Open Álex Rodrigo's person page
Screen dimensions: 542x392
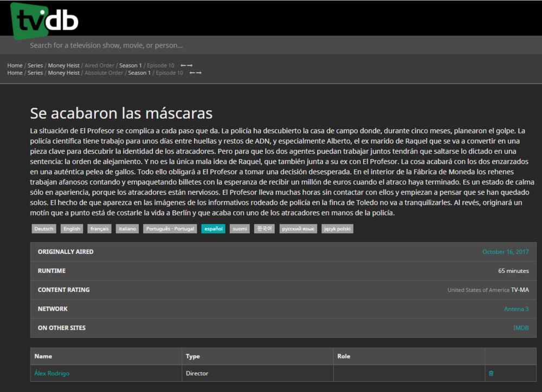point(51,373)
